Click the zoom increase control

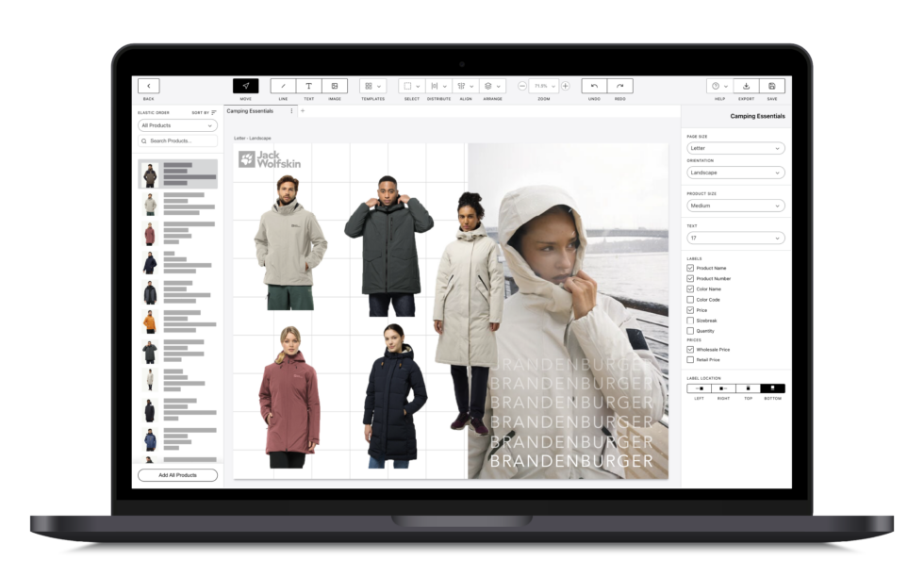(x=564, y=85)
